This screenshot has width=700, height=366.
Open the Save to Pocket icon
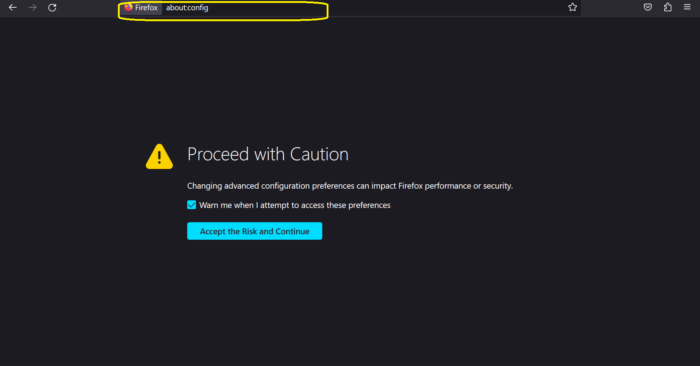coord(647,7)
